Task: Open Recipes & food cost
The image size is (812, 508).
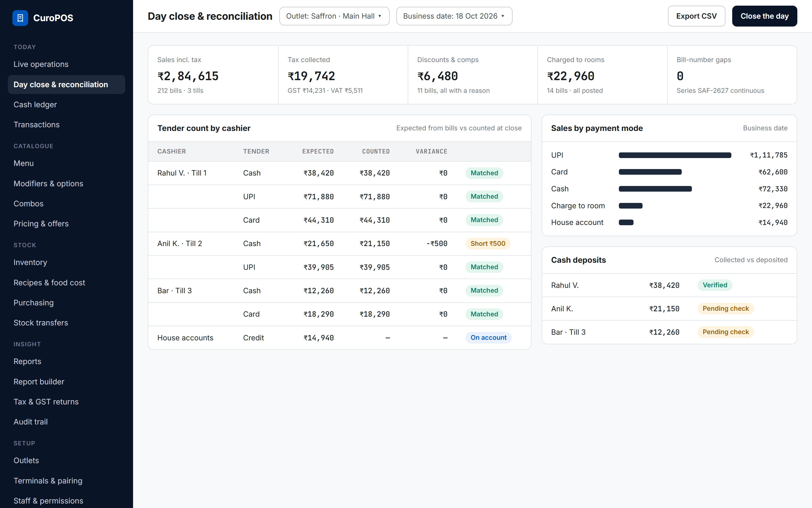Action: [67, 283]
